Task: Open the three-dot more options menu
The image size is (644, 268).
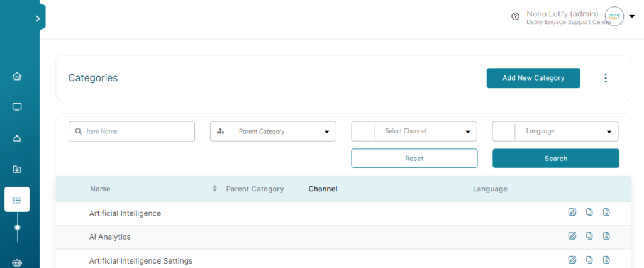Action: [x=606, y=78]
